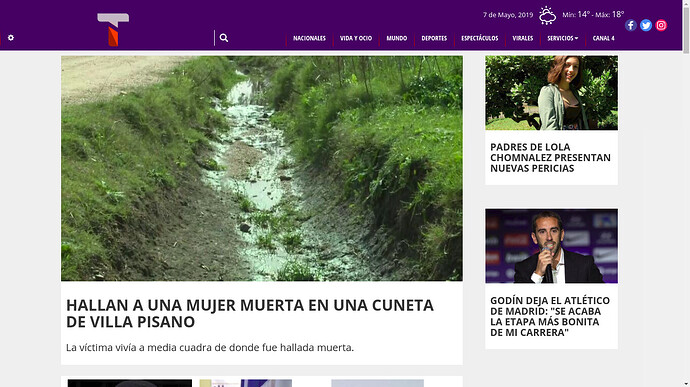Screen dimensions: 690x387
Task: Click the subtitle 'La víctima vivía a media cuadra'
Action: tap(210, 347)
